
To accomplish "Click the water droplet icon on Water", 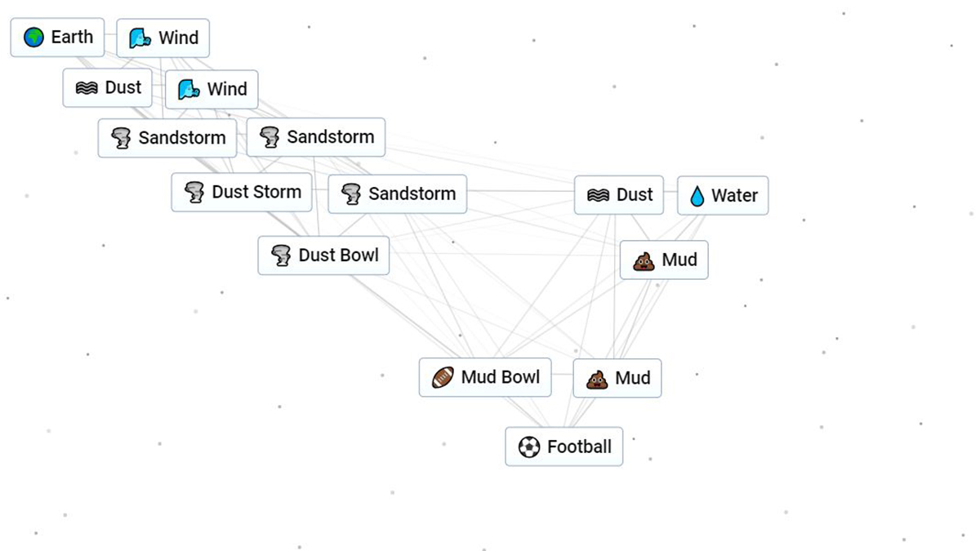I will point(698,195).
